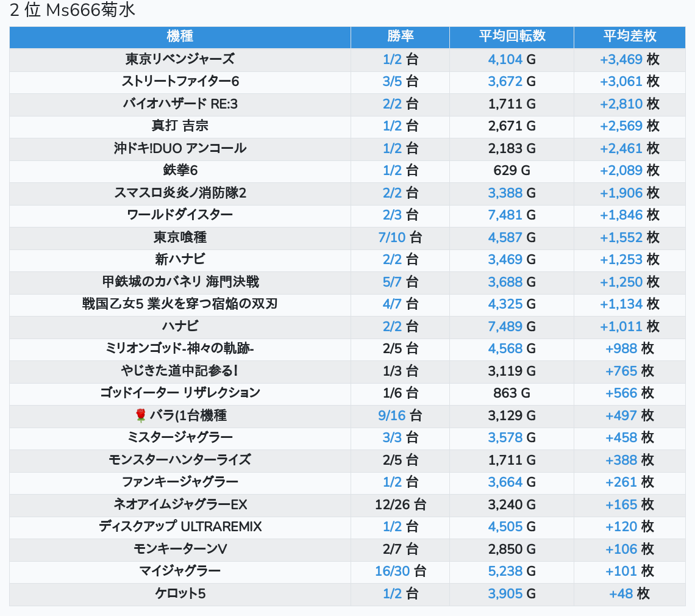Select the machine name 戦国乙女5 業火を穿つ宿焔の双刃

pos(180,304)
